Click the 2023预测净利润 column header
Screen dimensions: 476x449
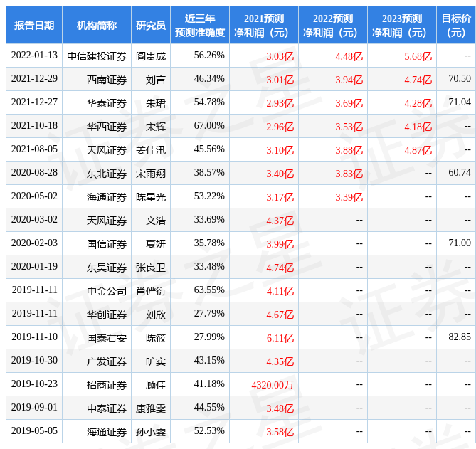point(401,25)
